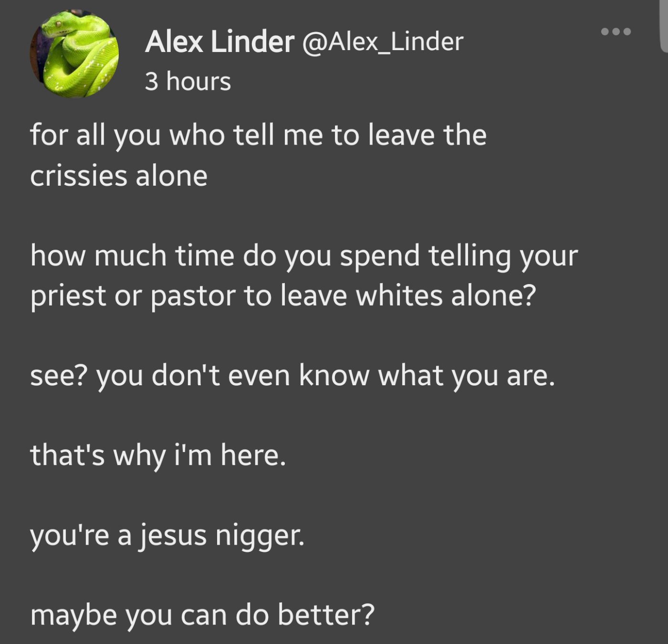
Task: Open the three-dot post options menu
Action: pyautogui.click(x=616, y=32)
